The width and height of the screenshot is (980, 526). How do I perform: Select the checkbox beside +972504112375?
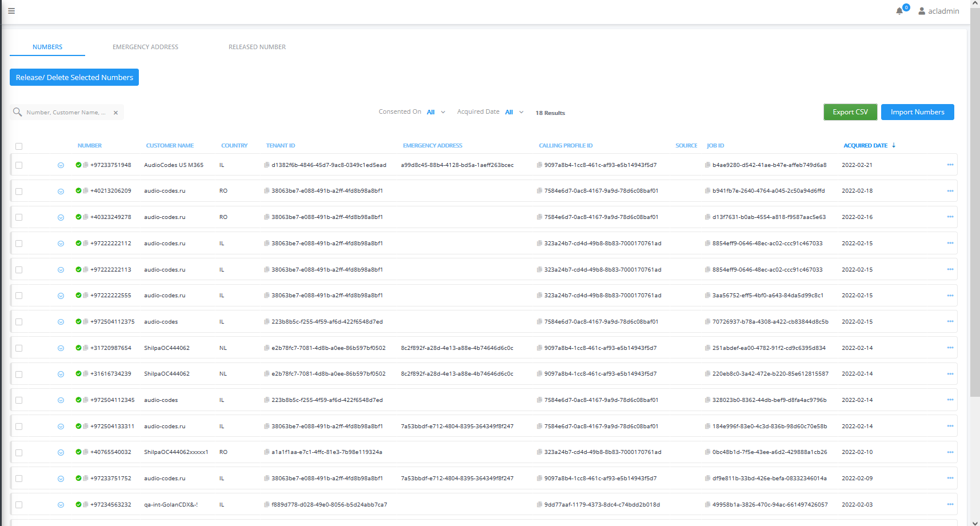click(19, 321)
